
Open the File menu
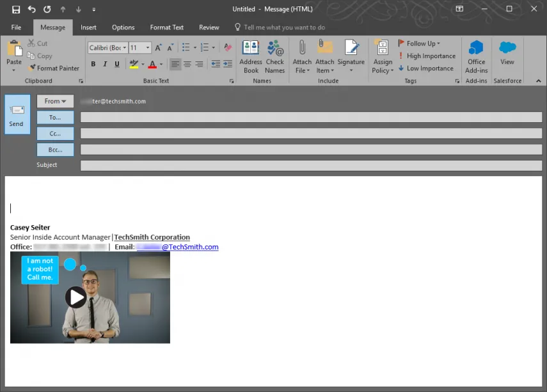(x=16, y=27)
